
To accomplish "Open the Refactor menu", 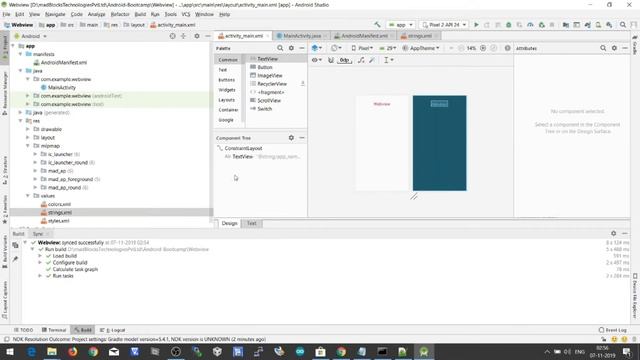I will click(x=120, y=14).
